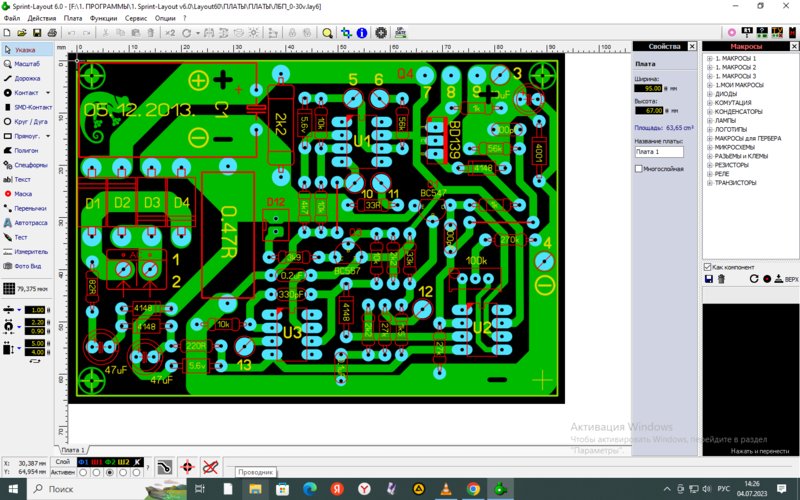Expand the ДИОДЫ tree node

[710, 94]
